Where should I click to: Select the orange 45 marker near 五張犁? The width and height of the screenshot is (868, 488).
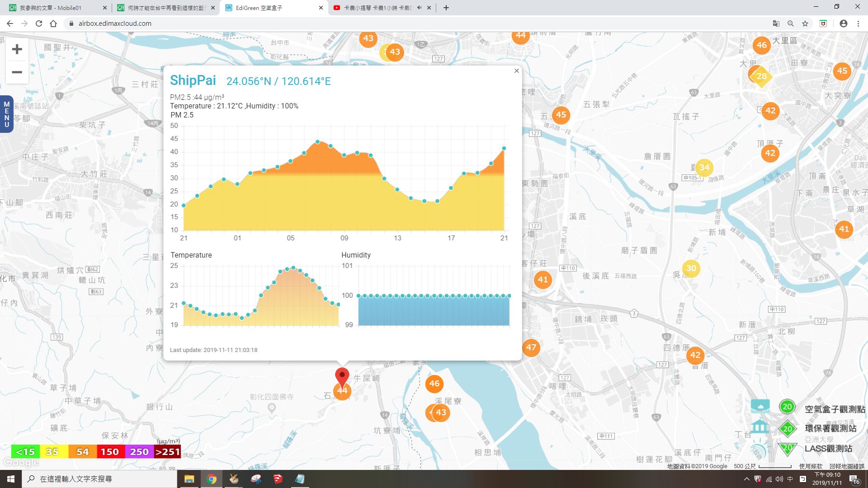coord(561,115)
